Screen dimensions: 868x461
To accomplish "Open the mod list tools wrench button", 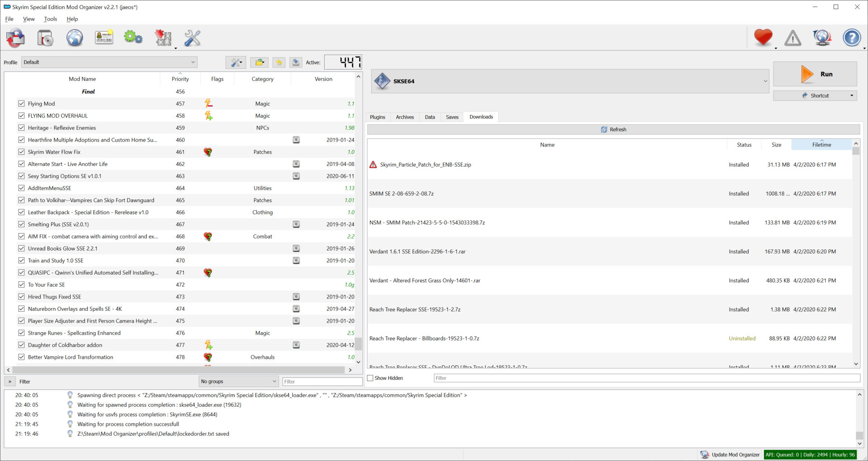I will 236,62.
